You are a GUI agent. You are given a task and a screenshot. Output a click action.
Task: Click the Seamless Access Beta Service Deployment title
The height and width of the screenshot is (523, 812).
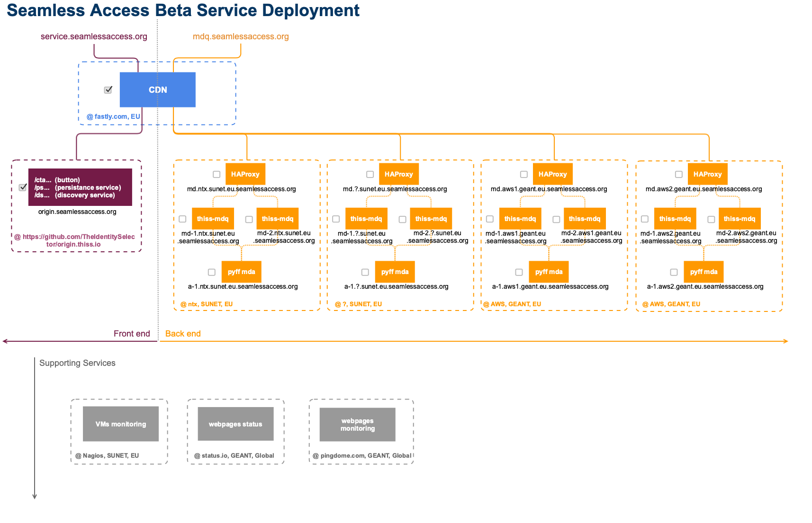tap(183, 10)
